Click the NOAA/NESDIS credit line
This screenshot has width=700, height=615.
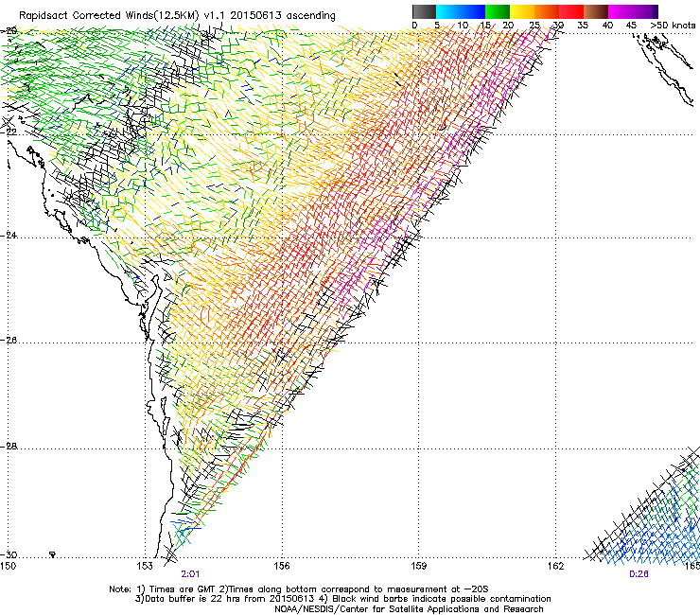(409, 609)
